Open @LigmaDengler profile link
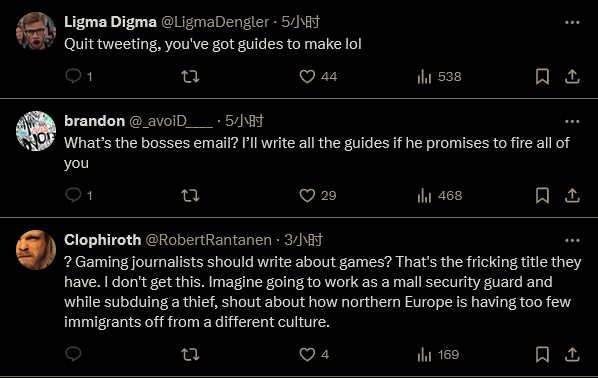 [x=215, y=22]
